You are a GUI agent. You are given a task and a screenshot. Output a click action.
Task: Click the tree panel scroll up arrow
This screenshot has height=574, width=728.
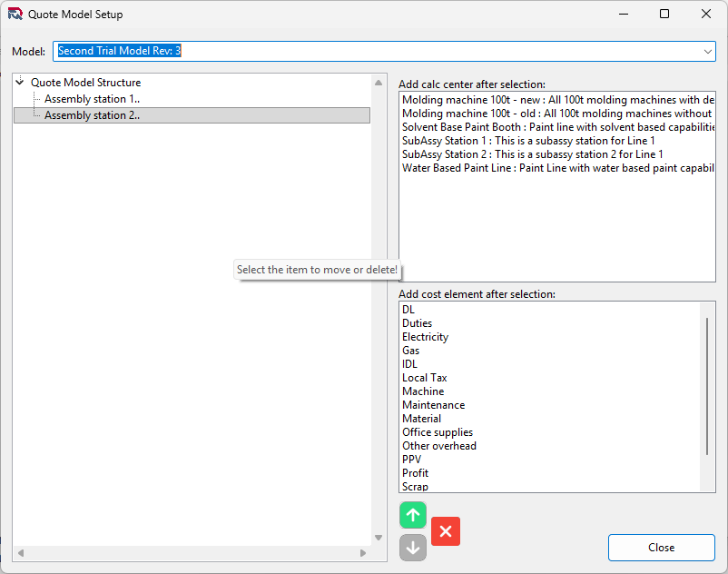coord(379,83)
